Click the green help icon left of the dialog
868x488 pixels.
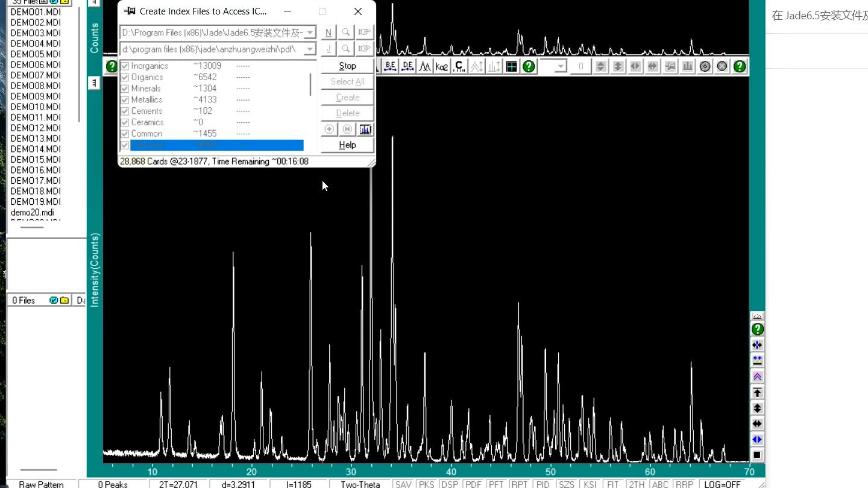point(112,66)
